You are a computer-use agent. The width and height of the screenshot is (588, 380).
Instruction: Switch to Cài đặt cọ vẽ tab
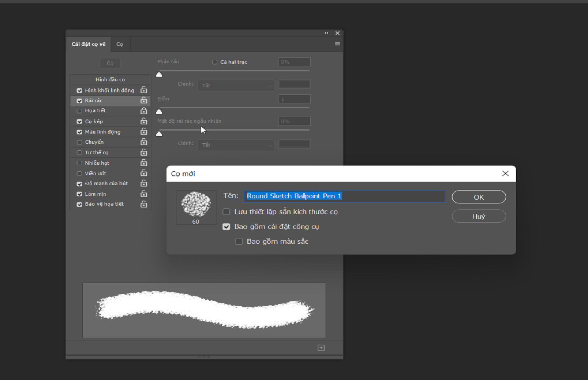tap(89, 44)
